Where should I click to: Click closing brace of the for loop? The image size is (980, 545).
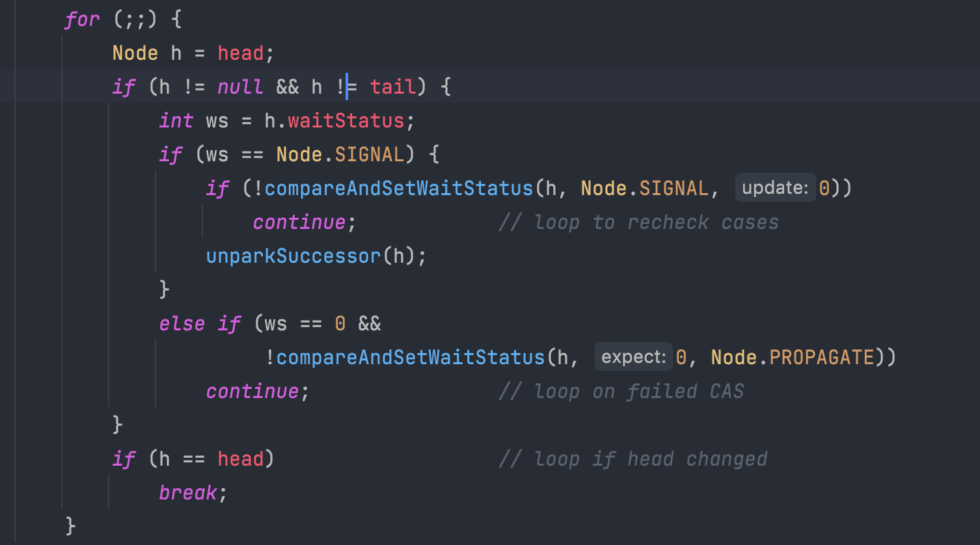pos(70,527)
